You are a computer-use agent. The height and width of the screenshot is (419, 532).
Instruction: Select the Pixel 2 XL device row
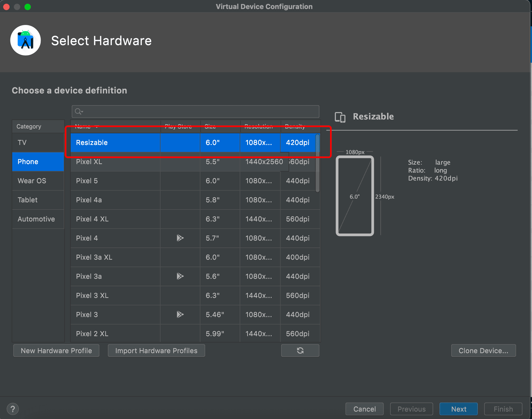pyautogui.click(x=195, y=334)
